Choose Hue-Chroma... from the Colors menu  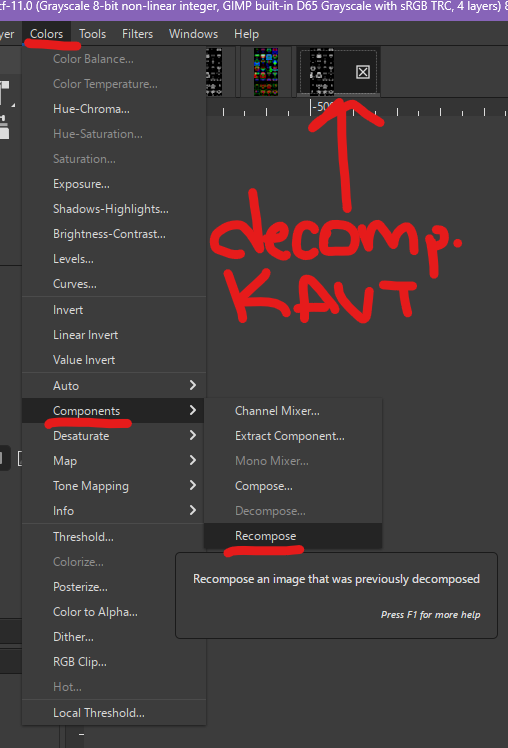(x=114, y=109)
